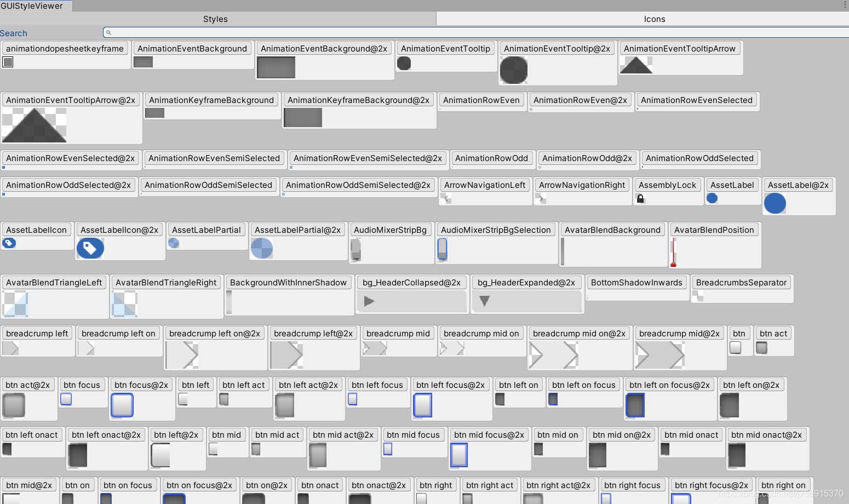Click the AnimationEventTooltipArrow@2x large triangle preview

tap(35, 125)
